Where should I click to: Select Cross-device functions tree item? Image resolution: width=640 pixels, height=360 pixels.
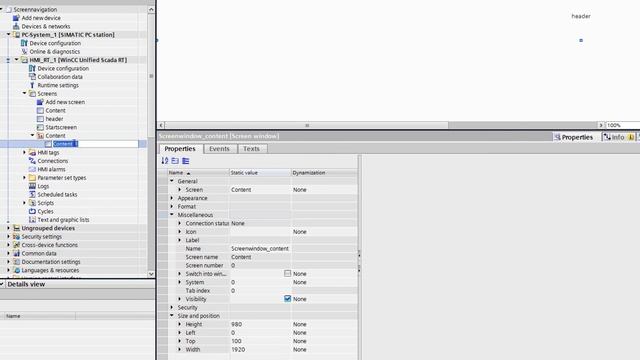(x=49, y=245)
